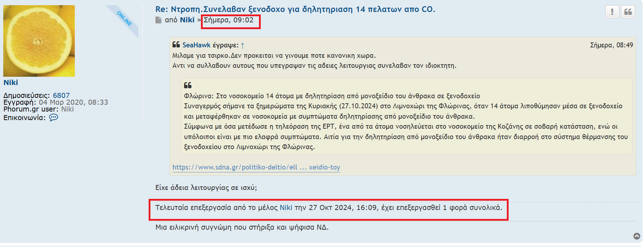
Task: Open Niki's contact speech bubble icon
Action: coord(53,117)
